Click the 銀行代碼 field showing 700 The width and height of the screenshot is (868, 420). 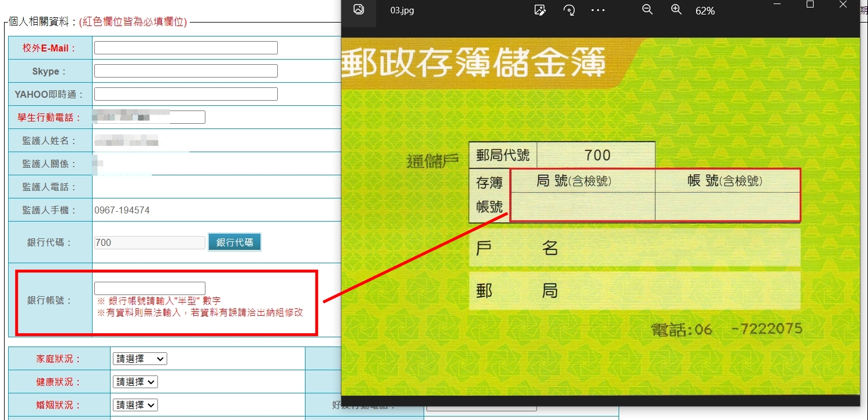pyautogui.click(x=150, y=242)
